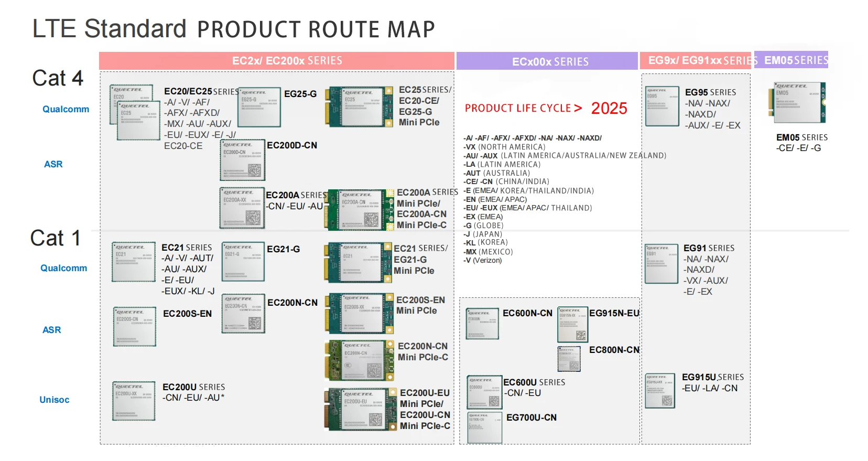
Task: Click the Unisoc chipset label
Action: (55, 400)
